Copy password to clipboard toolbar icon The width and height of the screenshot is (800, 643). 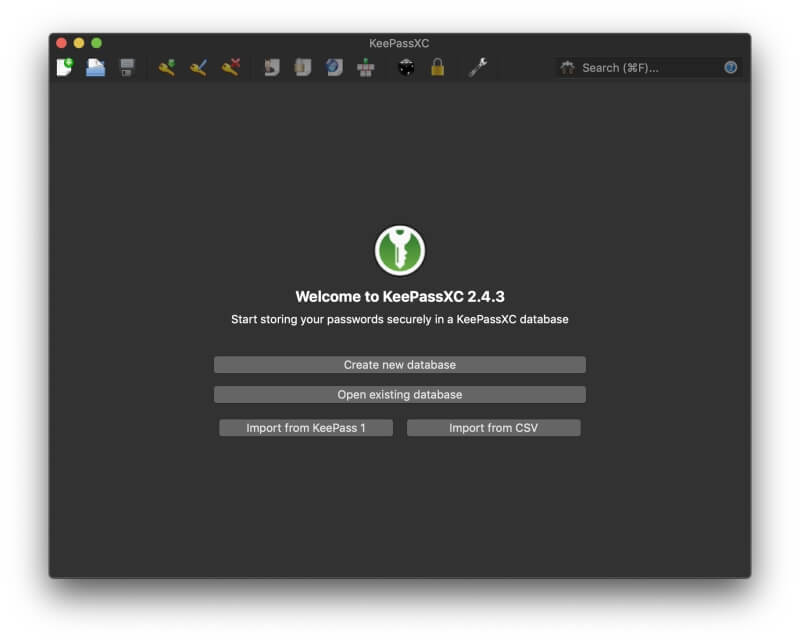[303, 67]
